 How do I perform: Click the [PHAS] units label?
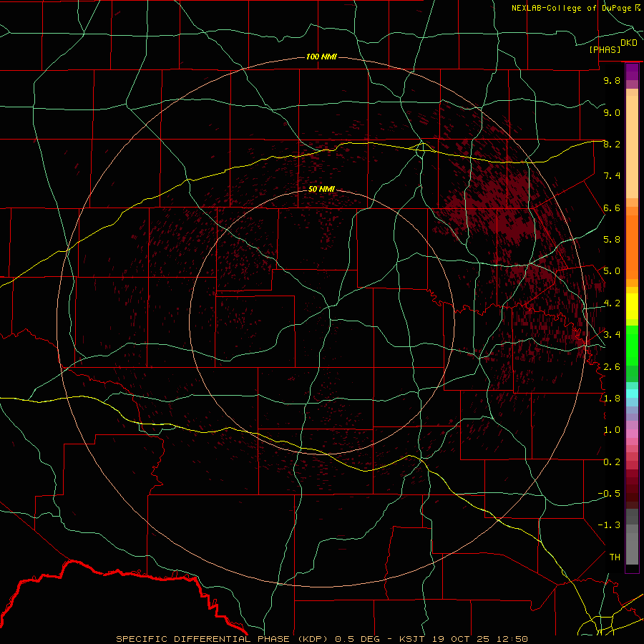tap(605, 49)
